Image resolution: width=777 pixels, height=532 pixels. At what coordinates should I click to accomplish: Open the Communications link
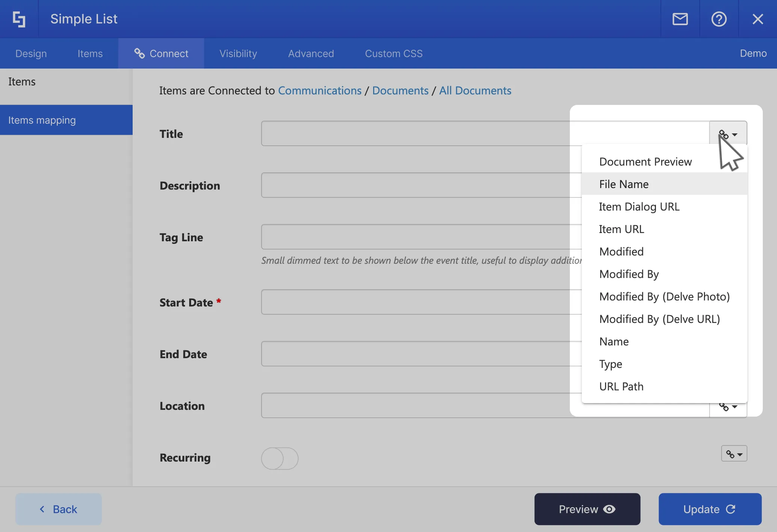[x=320, y=90]
